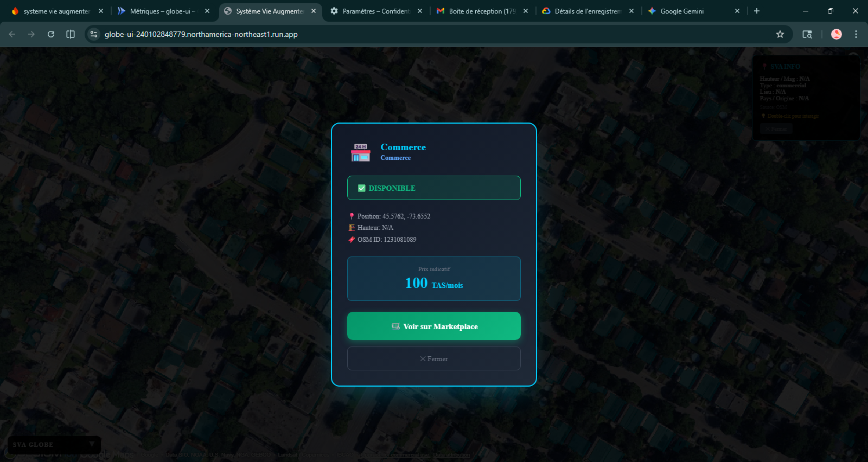Switch to the Détails de l'enregistrement tab
The image size is (868, 462).
pos(588,11)
